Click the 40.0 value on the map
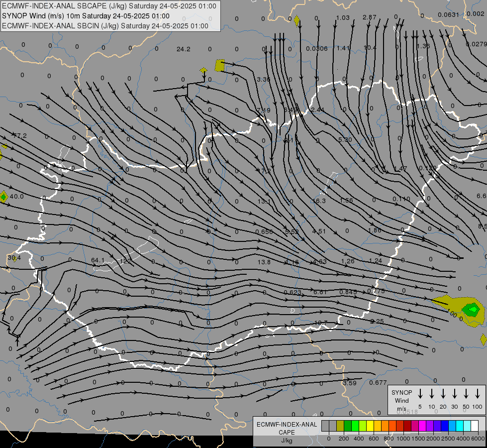The width and height of the screenshot is (487, 448). [16, 197]
